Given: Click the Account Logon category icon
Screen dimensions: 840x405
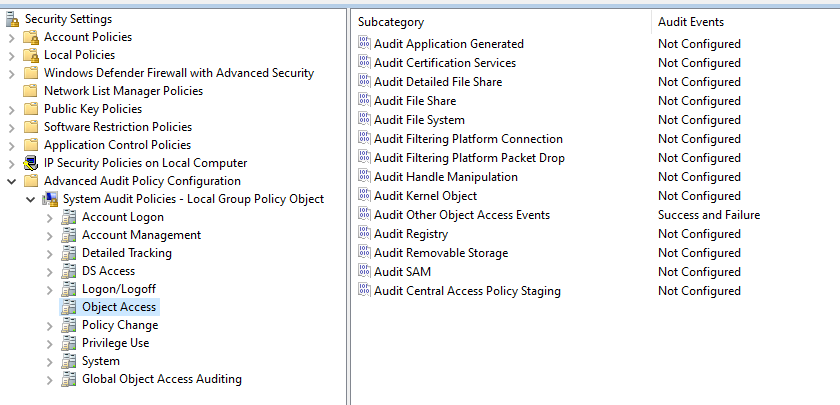Looking at the screenshot, I should click(68, 217).
